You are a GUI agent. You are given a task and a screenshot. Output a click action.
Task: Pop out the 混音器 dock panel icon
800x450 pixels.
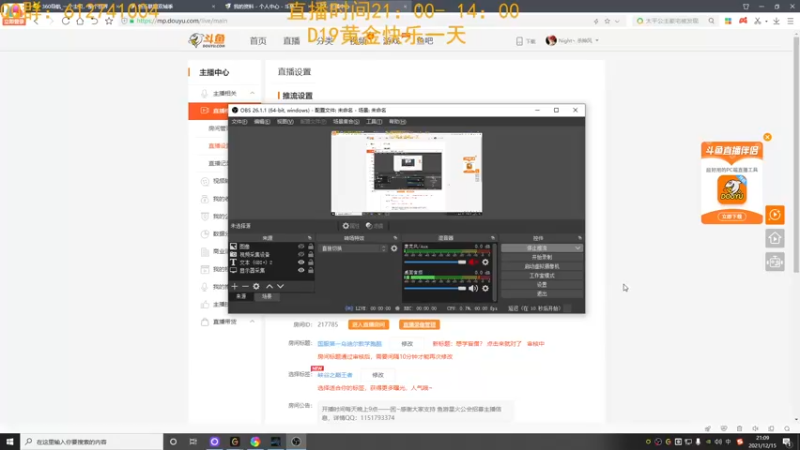click(492, 238)
